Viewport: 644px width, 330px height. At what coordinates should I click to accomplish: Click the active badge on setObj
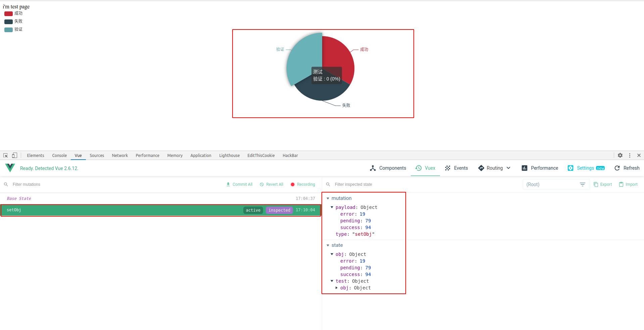[x=253, y=210]
